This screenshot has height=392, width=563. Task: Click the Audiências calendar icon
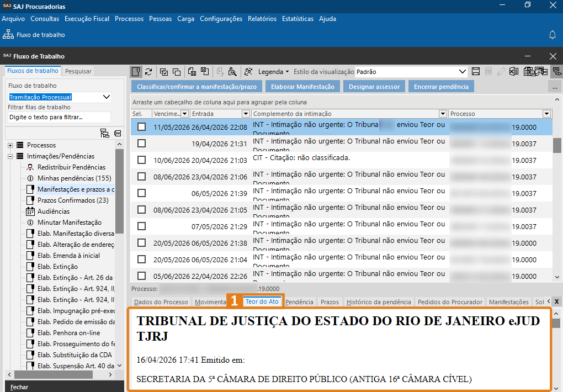click(x=30, y=211)
